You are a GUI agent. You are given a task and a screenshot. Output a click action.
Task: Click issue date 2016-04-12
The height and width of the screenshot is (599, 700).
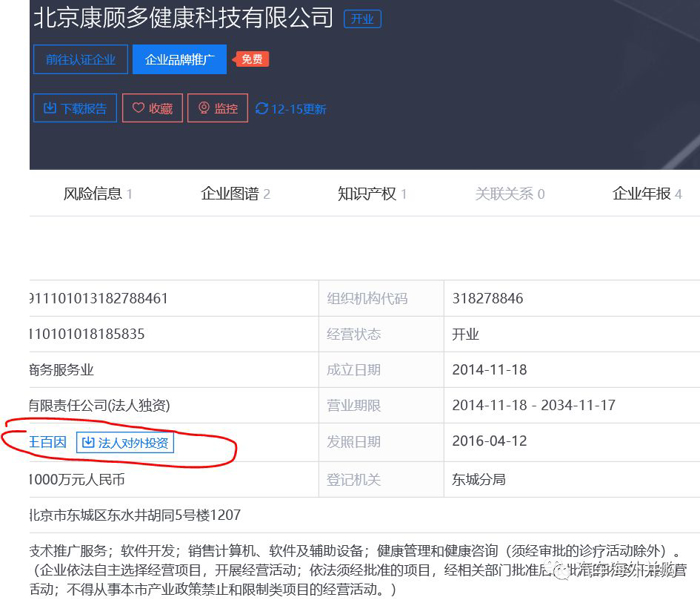click(x=489, y=441)
